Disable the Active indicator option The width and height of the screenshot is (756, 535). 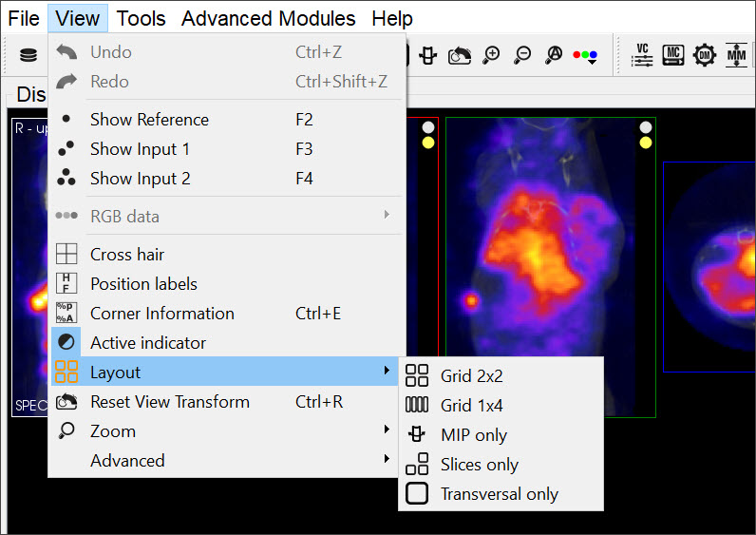pos(147,343)
